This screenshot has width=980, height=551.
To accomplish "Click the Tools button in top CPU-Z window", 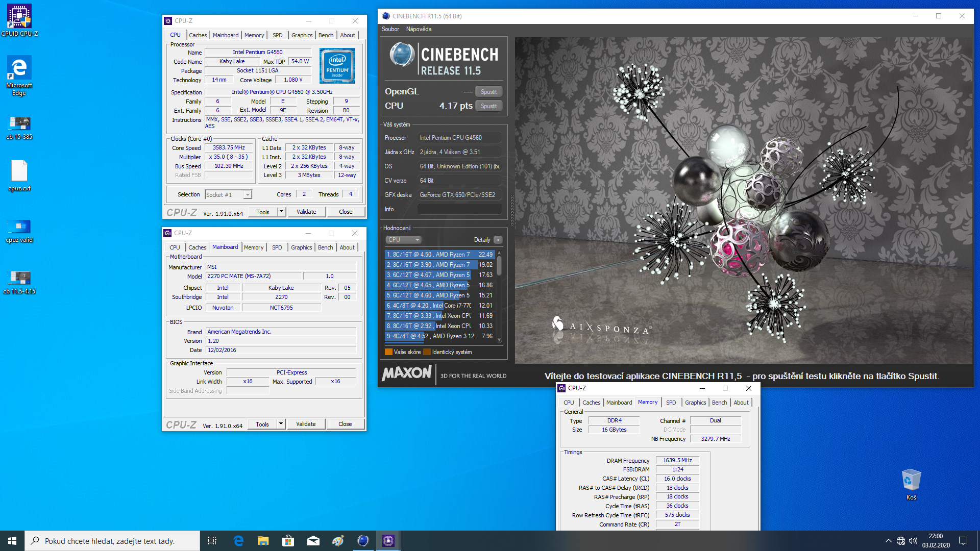I will 263,212.
